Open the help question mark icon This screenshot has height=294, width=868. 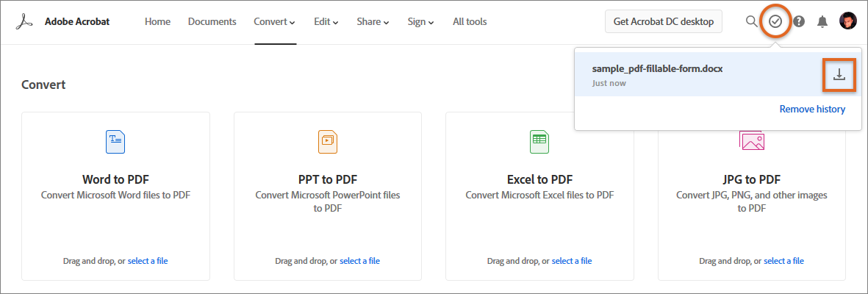[799, 21]
